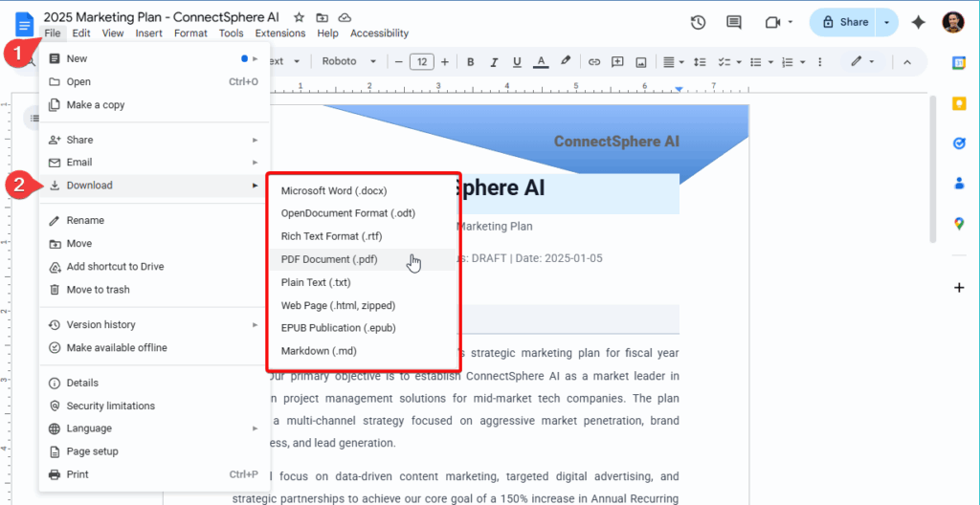Choose Make available offline

tap(154, 347)
